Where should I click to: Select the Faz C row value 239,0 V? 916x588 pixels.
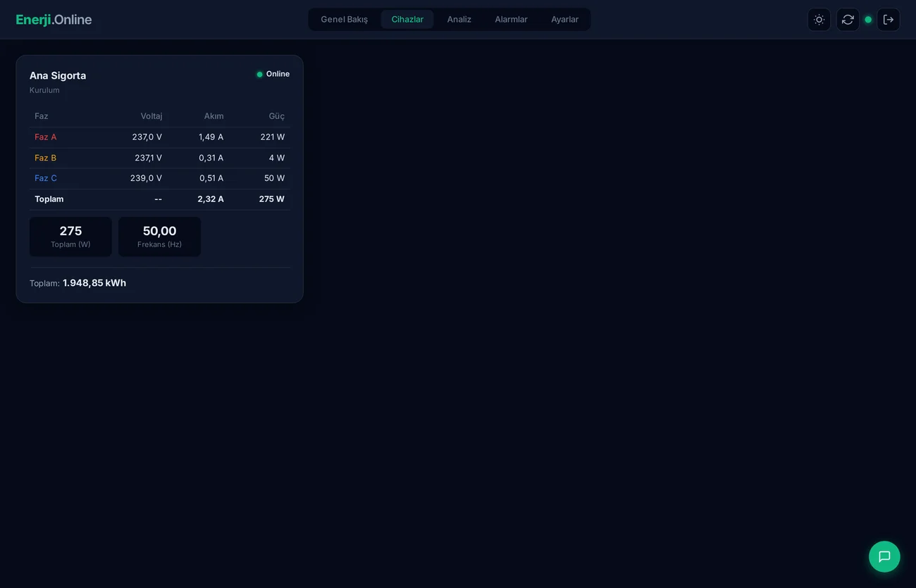coord(145,177)
